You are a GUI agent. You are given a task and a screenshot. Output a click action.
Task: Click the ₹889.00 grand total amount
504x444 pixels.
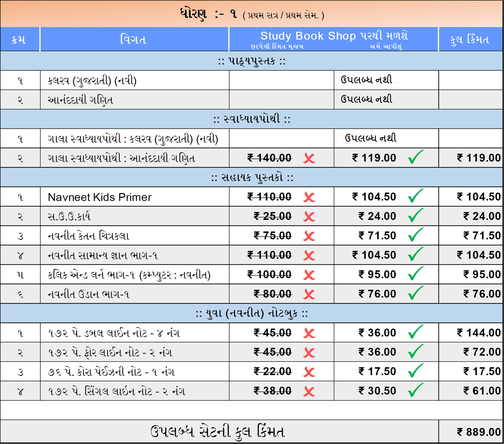pyautogui.click(x=478, y=432)
